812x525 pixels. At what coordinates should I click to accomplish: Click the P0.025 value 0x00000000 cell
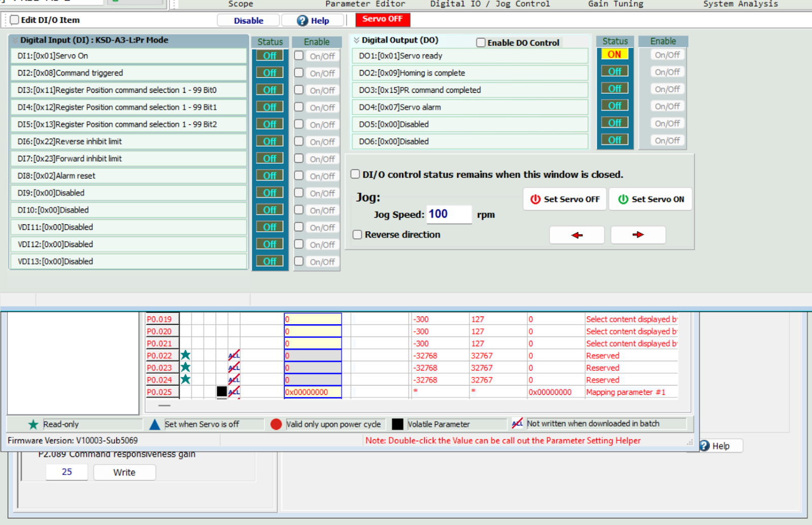313,392
